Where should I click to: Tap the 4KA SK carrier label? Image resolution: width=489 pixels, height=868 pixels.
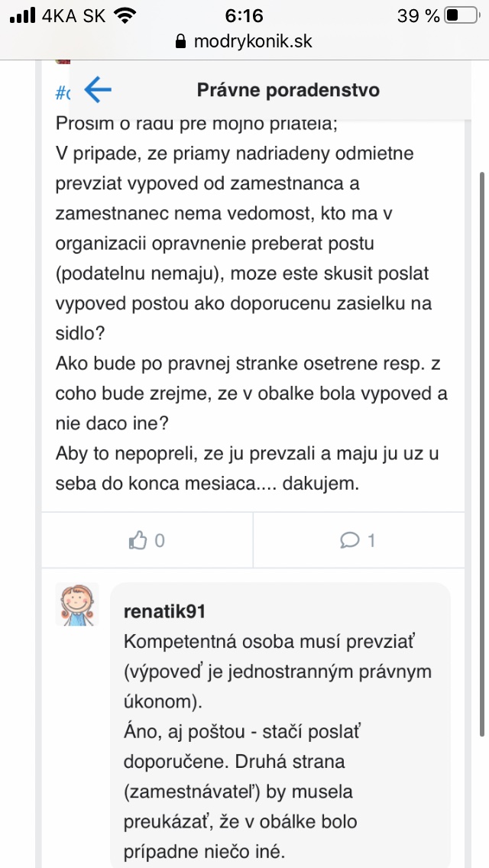(73, 15)
